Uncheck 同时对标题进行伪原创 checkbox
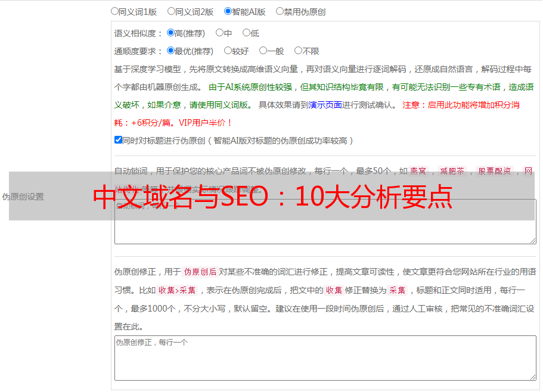The image size is (543, 392). coord(118,140)
